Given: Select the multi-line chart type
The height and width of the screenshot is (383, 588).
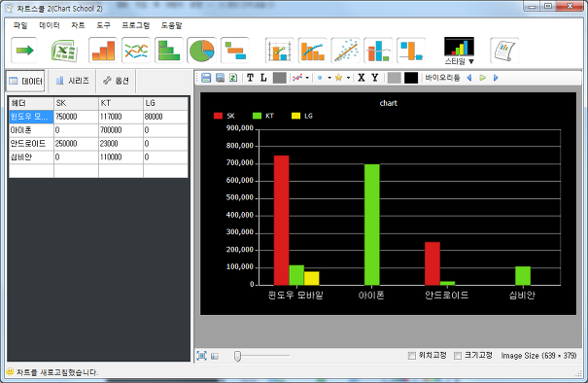Looking at the screenshot, I should coord(136,51).
